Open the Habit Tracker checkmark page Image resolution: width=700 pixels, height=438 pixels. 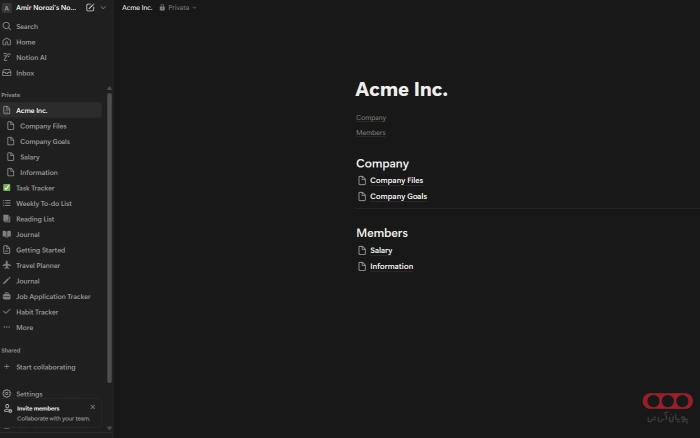(37, 312)
